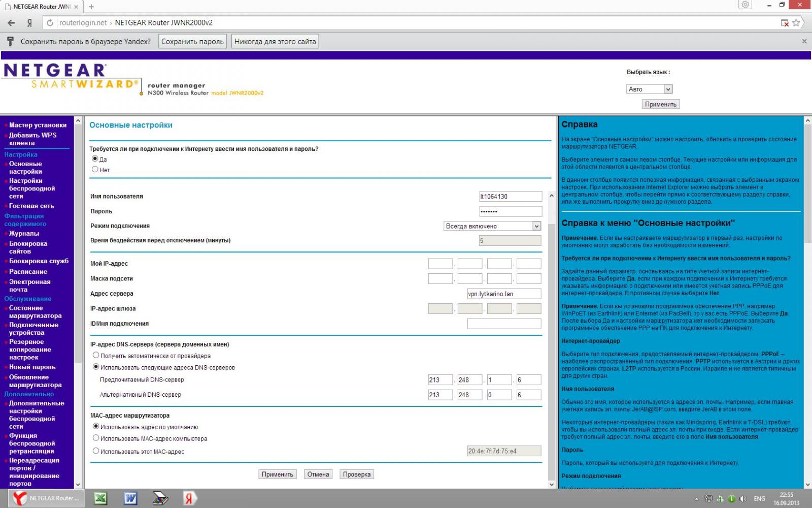The width and height of the screenshot is (812, 508).
Task: Show hidden tray icons arrow
Action: (x=696, y=499)
